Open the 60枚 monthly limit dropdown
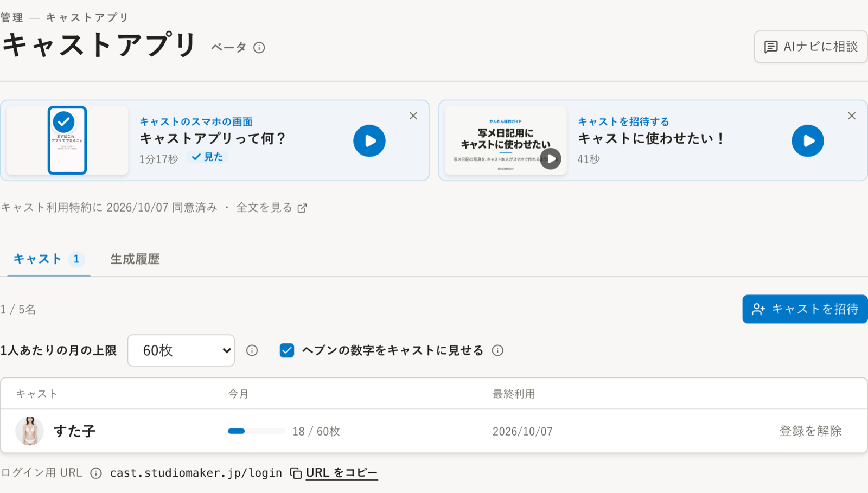Image resolution: width=868 pixels, height=493 pixels. point(181,350)
